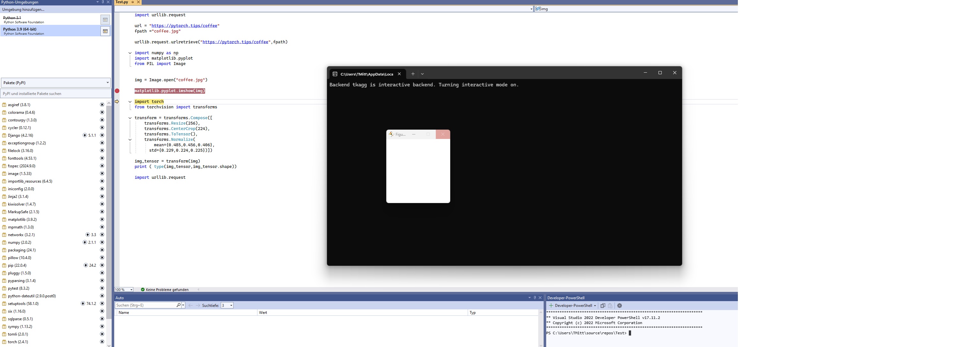980x347 pixels.
Task: Click Umgebung hinzufügen link
Action: click(x=23, y=10)
